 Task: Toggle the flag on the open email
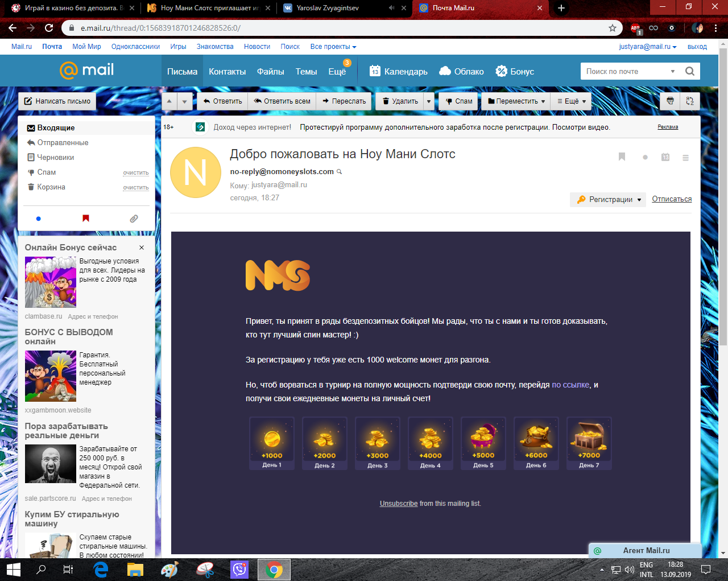(622, 157)
